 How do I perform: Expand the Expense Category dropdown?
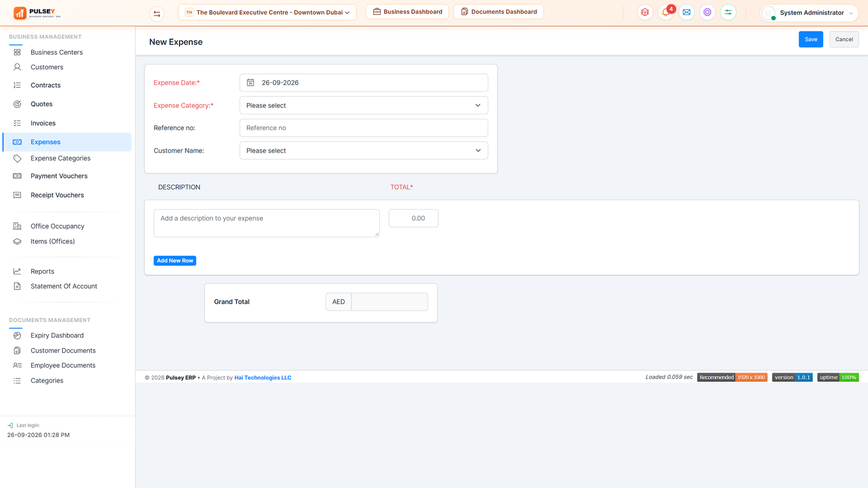tap(363, 105)
